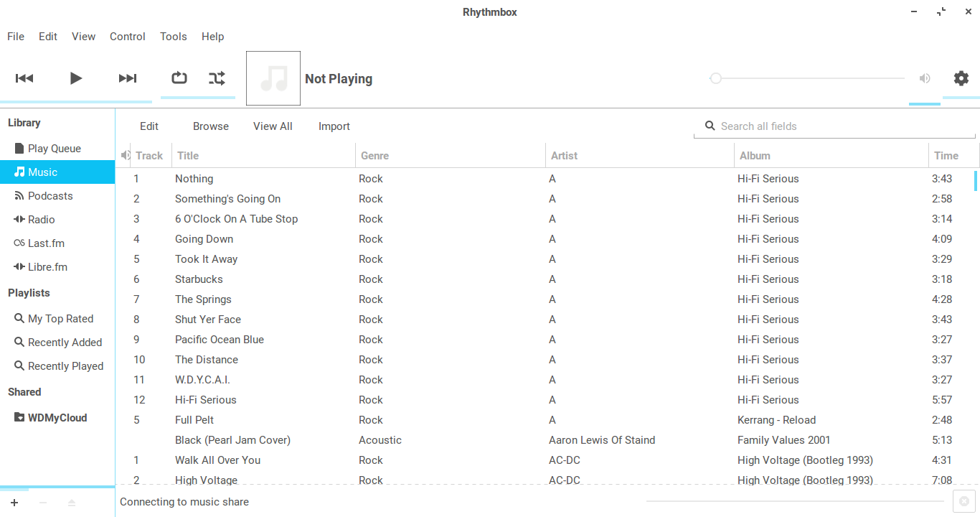Screen dimensions: 980x517
Task: Click the track list scrollbar
Action: click(975, 181)
